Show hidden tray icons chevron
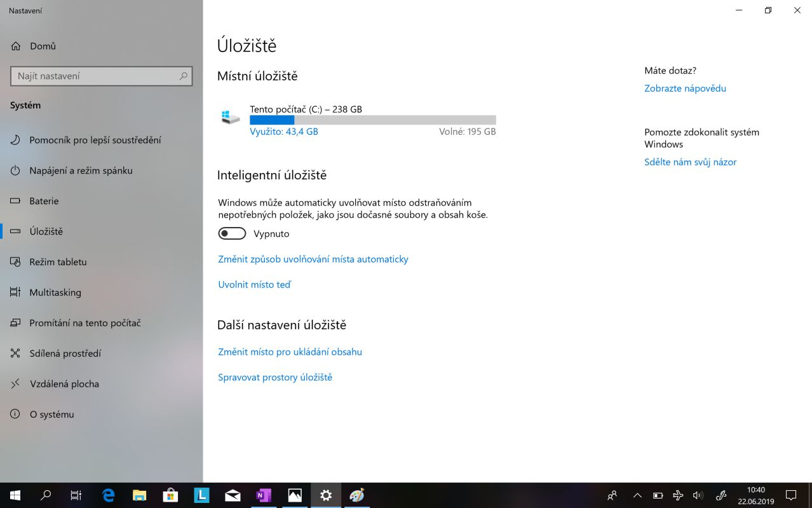This screenshot has height=508, width=812. 638,495
